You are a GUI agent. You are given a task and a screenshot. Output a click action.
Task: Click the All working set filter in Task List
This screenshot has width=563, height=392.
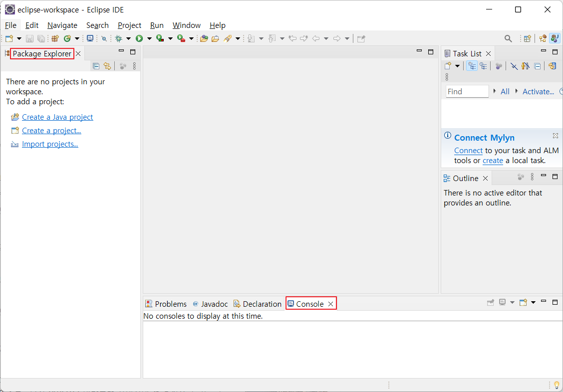505,91
